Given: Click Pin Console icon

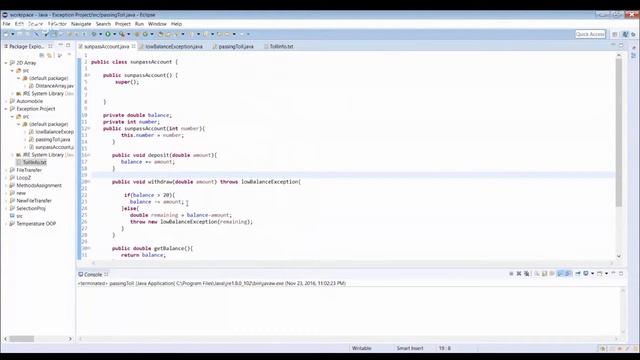Looking at the screenshot, I should (x=578, y=273).
